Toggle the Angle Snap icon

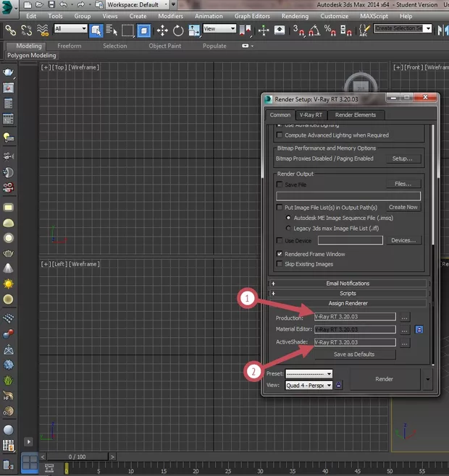click(x=314, y=30)
